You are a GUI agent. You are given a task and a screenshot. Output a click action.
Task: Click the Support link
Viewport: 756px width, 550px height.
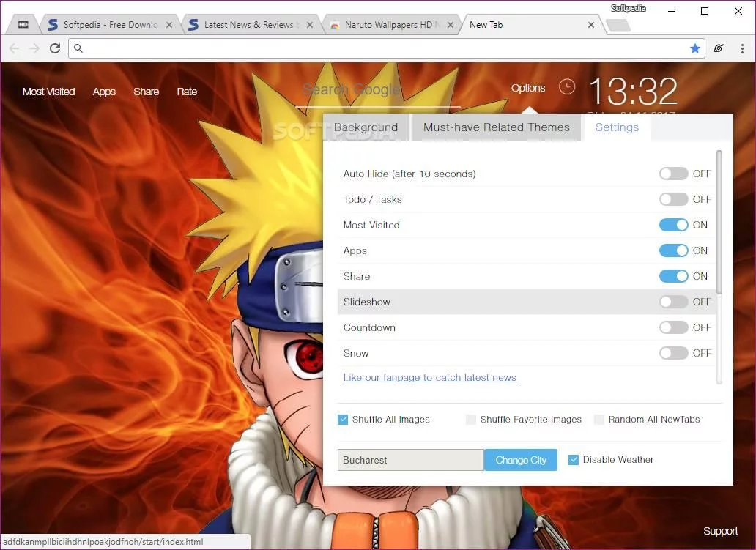[720, 531]
